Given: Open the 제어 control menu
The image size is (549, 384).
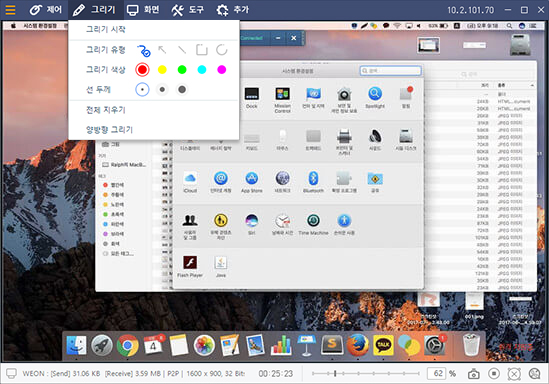Looking at the screenshot, I should (x=46, y=10).
